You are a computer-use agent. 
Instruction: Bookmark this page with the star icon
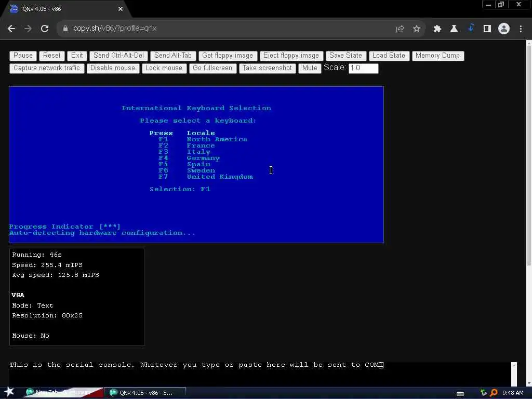tap(416, 29)
